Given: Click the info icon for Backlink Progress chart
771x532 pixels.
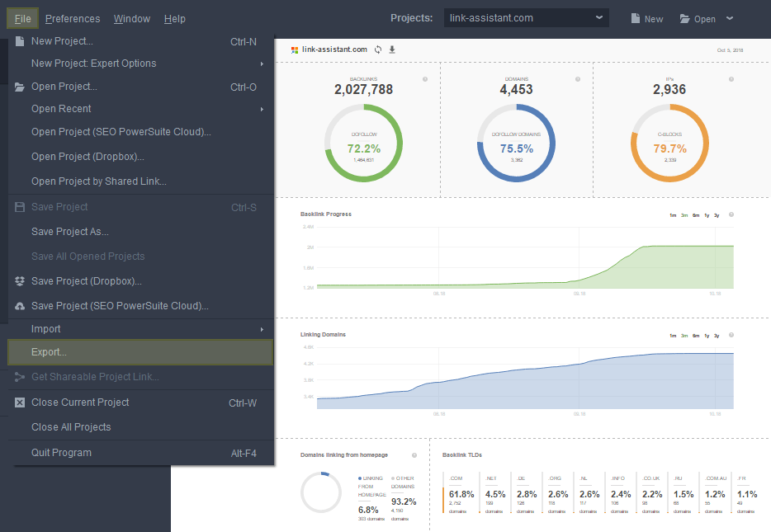Looking at the screenshot, I should coord(731,214).
